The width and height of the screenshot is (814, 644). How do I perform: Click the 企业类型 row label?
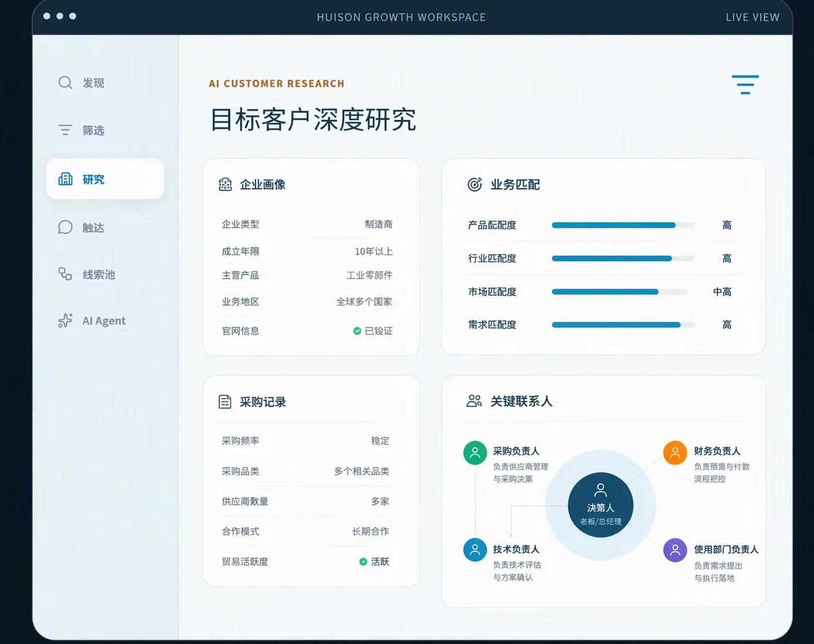click(x=240, y=224)
